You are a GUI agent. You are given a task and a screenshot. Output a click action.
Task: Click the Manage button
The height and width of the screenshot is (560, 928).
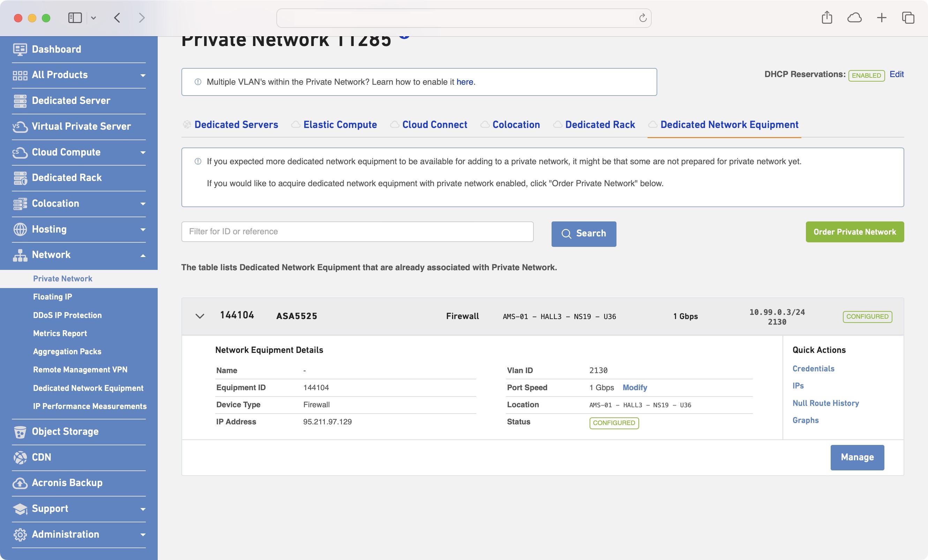857,457
